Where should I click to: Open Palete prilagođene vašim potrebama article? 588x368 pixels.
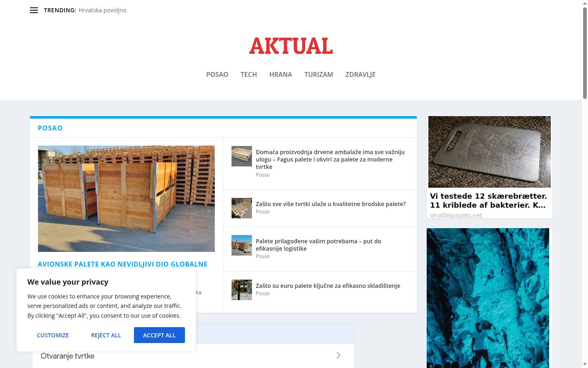point(318,245)
